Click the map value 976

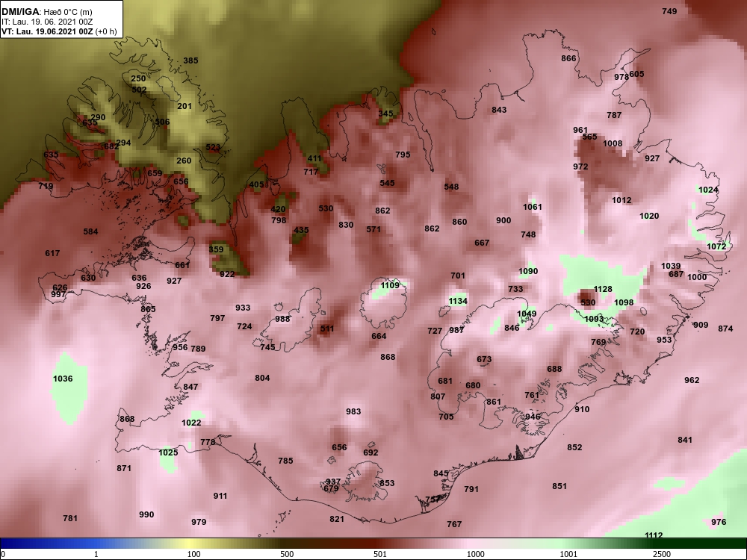(719, 522)
